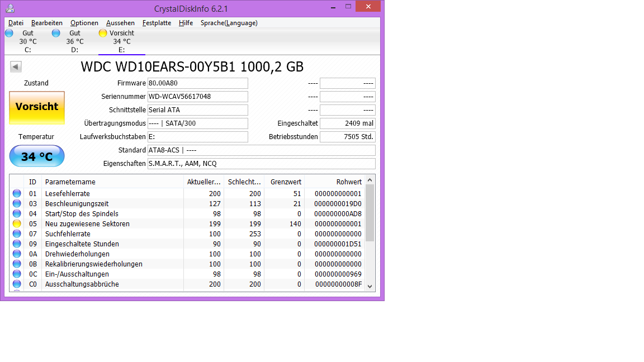Click the Standard field ATA8-ACS

(261, 150)
